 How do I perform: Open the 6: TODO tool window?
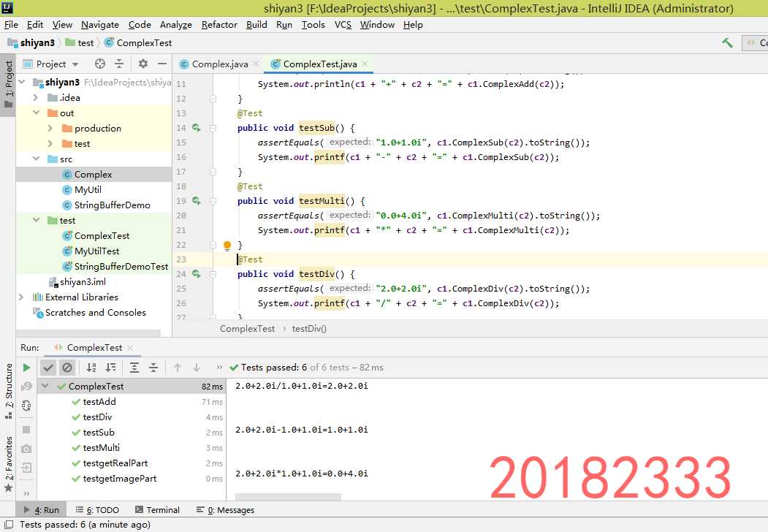(97, 510)
